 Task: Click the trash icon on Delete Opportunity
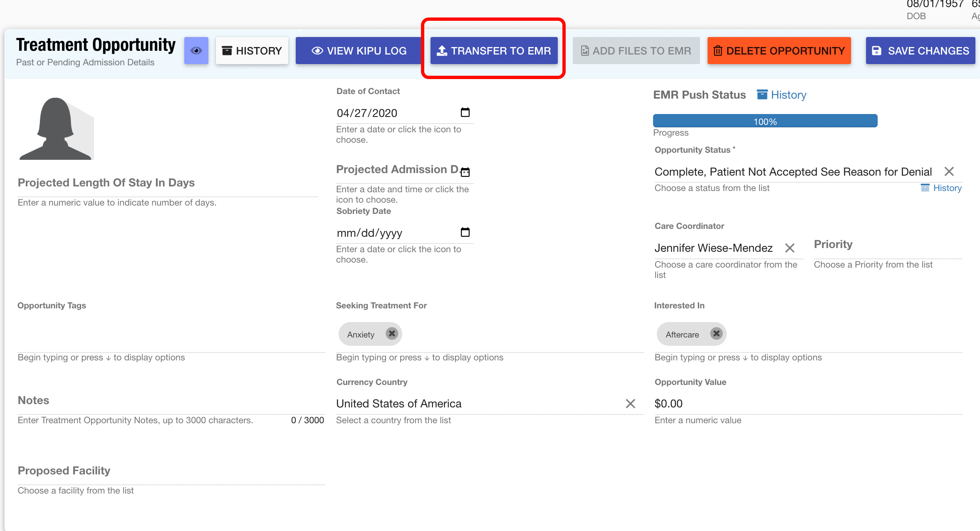tap(718, 50)
